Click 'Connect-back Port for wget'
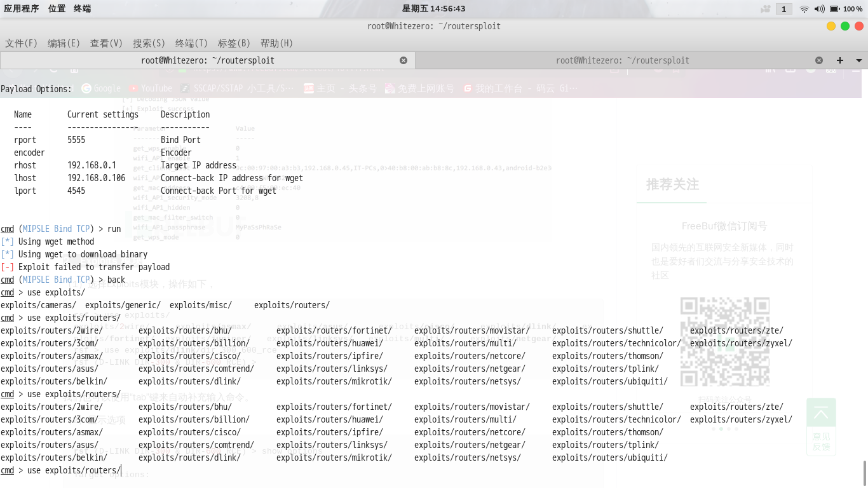This screenshot has height=488, width=868. pos(219,191)
